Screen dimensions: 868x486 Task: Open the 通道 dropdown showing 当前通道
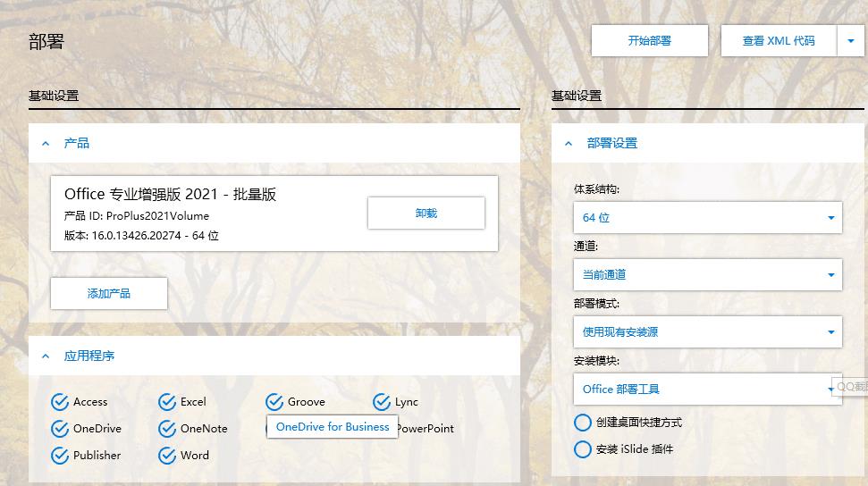pos(707,274)
